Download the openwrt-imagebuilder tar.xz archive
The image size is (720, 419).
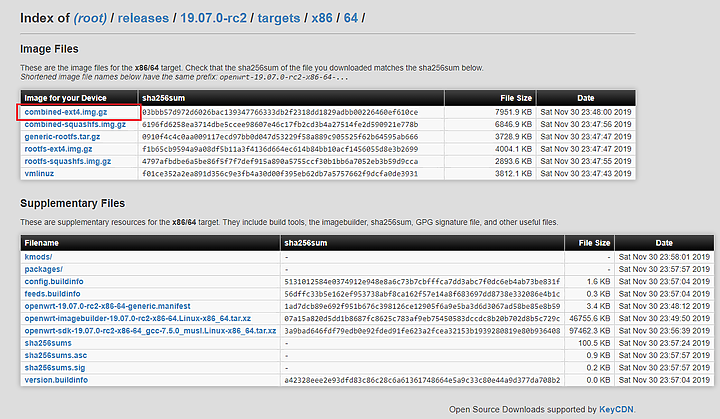click(138, 318)
